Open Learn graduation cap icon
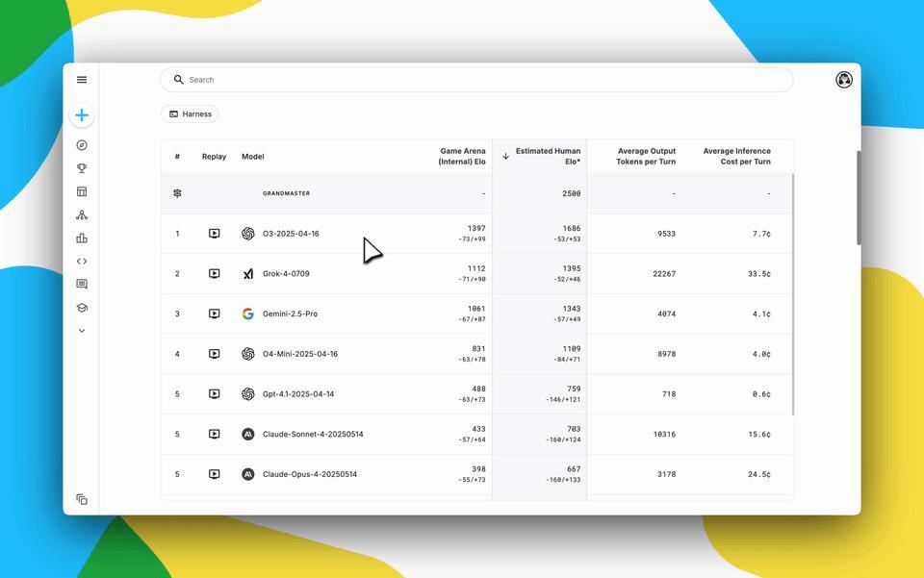 (x=82, y=308)
